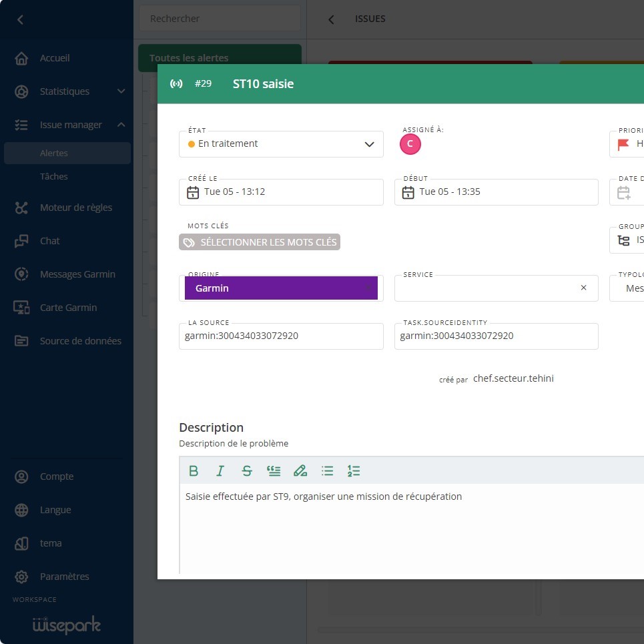Open the État status dropdown

pyautogui.click(x=281, y=144)
